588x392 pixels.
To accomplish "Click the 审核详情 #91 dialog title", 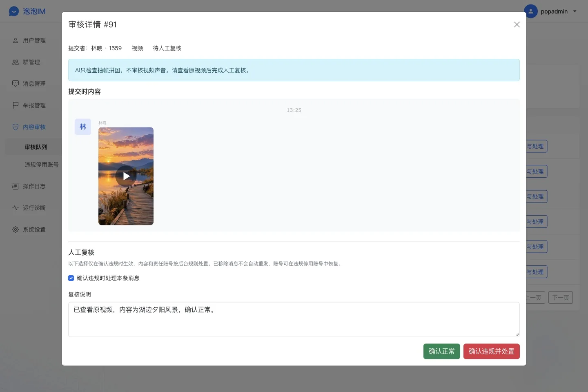I will click(x=93, y=24).
